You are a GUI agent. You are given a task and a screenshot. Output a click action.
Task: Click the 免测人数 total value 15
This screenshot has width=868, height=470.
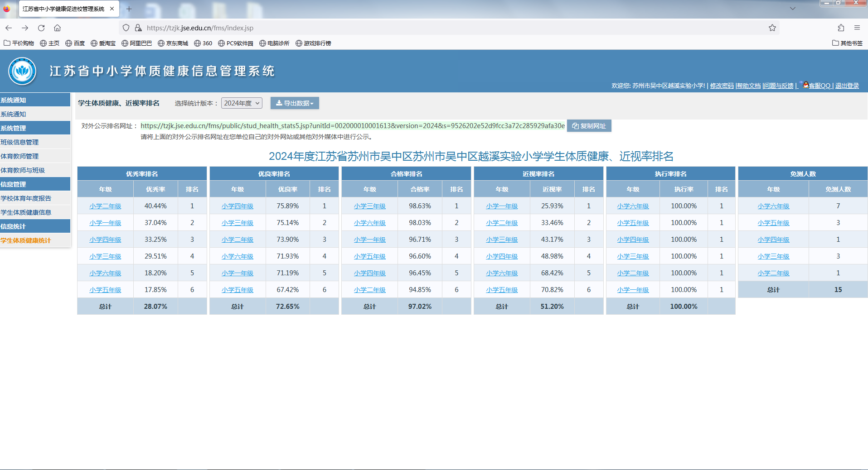point(838,290)
